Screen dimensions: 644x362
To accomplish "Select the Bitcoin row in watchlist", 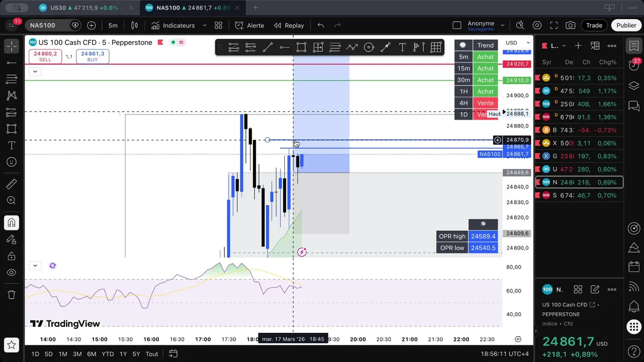I will [x=579, y=130].
